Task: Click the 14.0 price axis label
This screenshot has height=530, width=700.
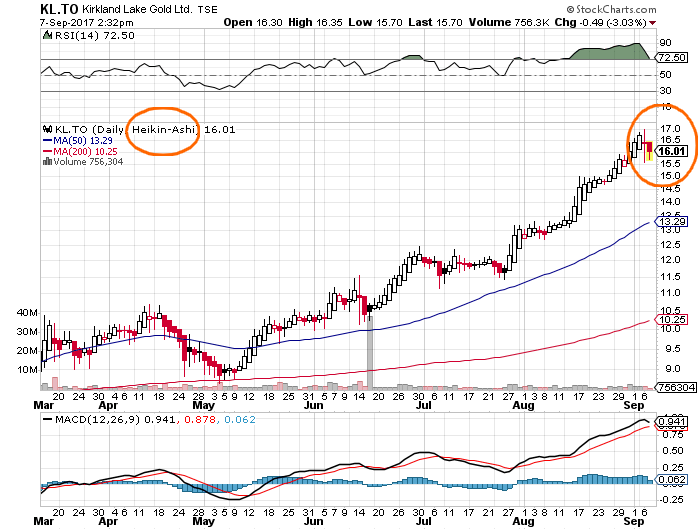Action: coord(670,202)
